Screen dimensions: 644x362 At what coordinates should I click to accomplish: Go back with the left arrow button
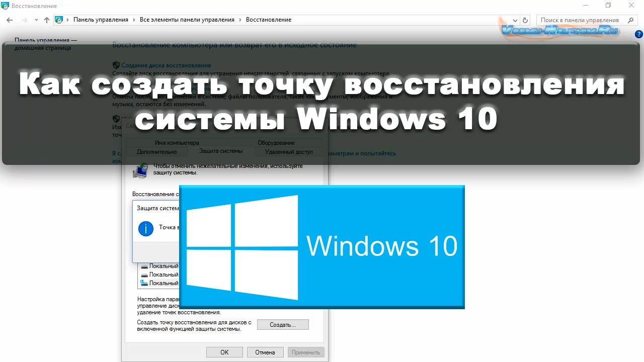10,20
